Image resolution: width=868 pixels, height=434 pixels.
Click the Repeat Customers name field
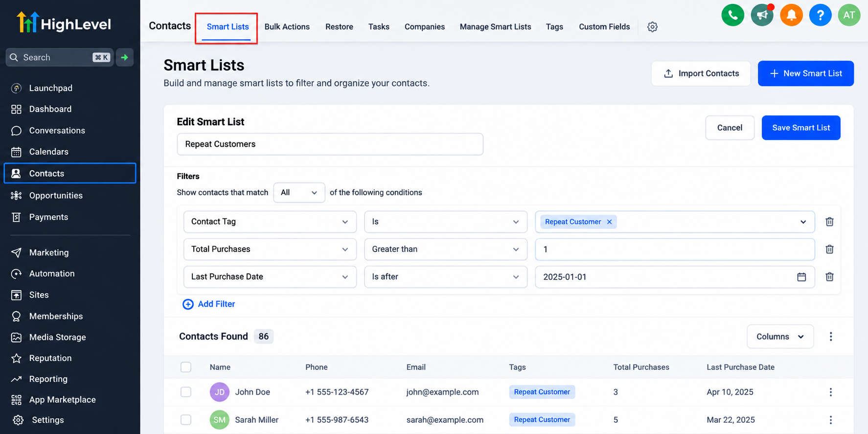[330, 144]
